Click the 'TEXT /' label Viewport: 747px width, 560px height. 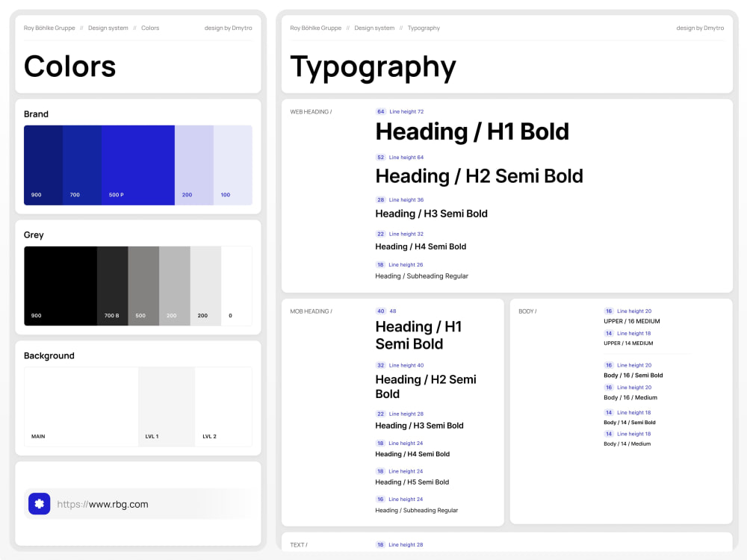299,545
